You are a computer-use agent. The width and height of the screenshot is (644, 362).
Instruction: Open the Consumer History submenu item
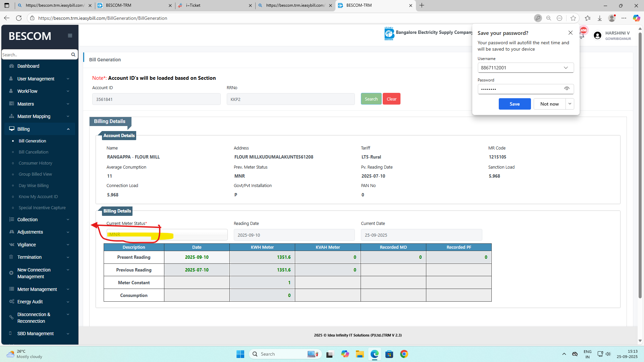(x=36, y=163)
